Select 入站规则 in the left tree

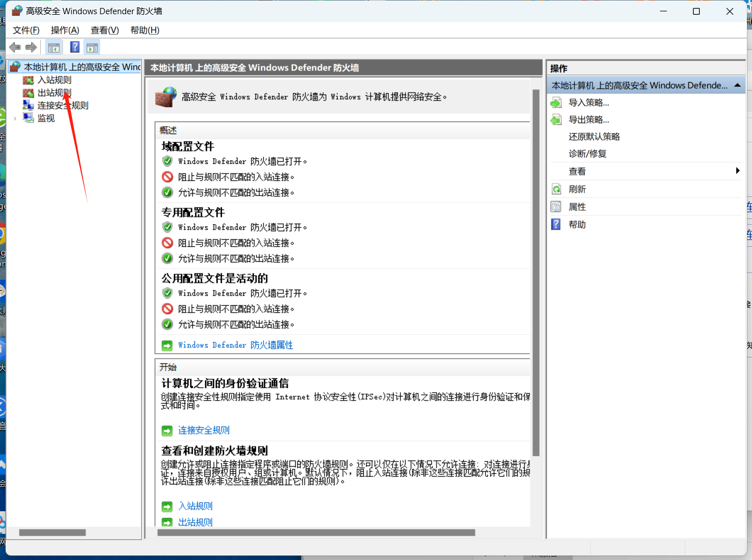[x=54, y=80]
